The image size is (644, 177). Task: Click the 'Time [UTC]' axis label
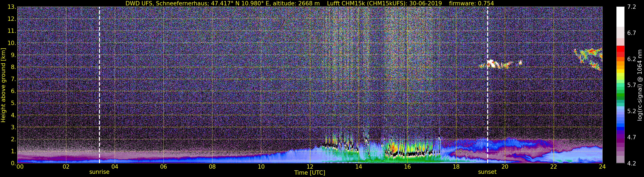coord(310,173)
